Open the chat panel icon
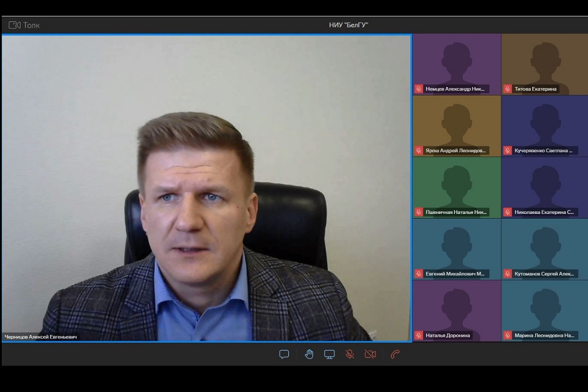 (x=284, y=354)
